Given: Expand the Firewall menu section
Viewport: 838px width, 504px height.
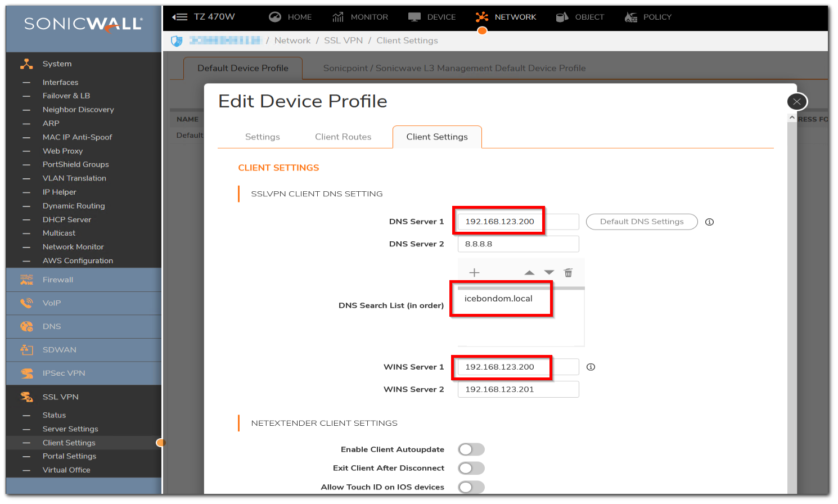Looking at the screenshot, I should [84, 280].
